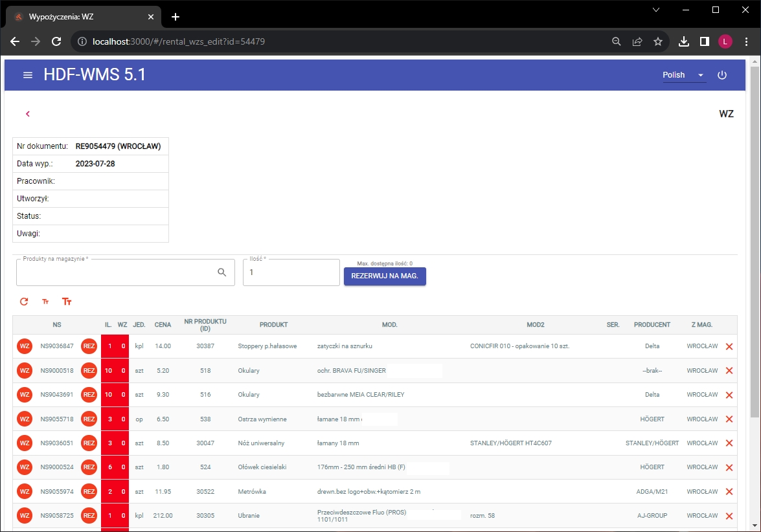Focus the Produkty na magazynie field
The image size is (761, 532).
[117, 273]
